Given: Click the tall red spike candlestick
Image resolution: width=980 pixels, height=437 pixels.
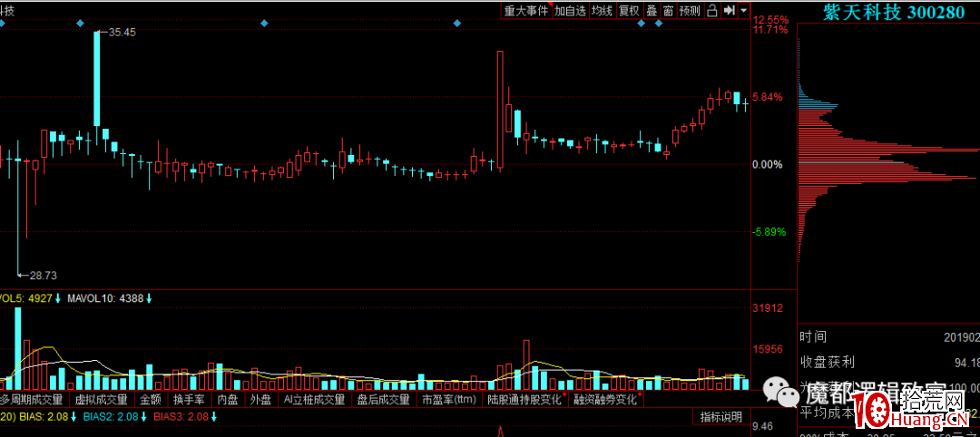Looking at the screenshot, I should pos(501,109).
